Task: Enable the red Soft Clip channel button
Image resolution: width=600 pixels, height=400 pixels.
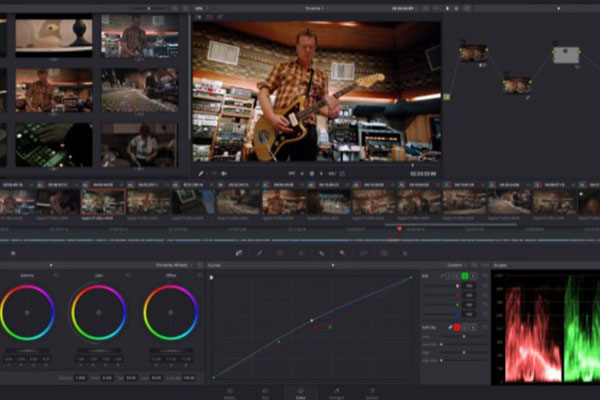Action: (457, 327)
